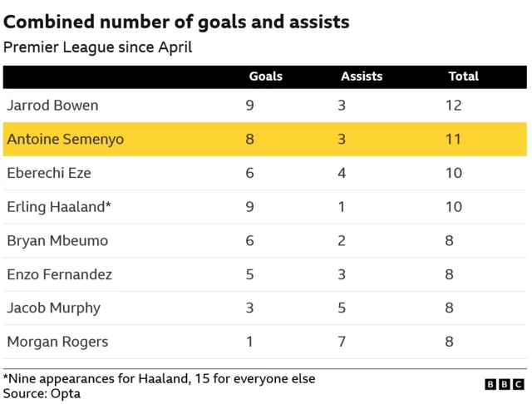Click the BBC logo
This screenshot has width=532, height=404.
click(x=505, y=385)
